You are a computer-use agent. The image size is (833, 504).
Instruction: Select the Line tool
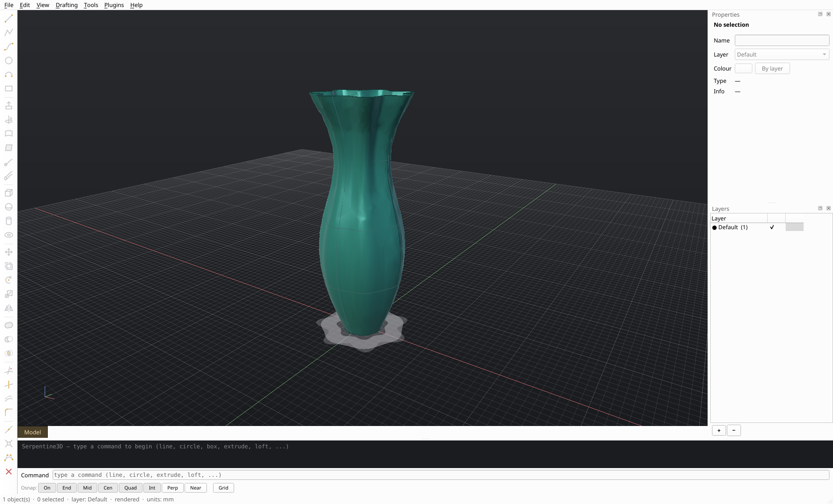pyautogui.click(x=9, y=18)
